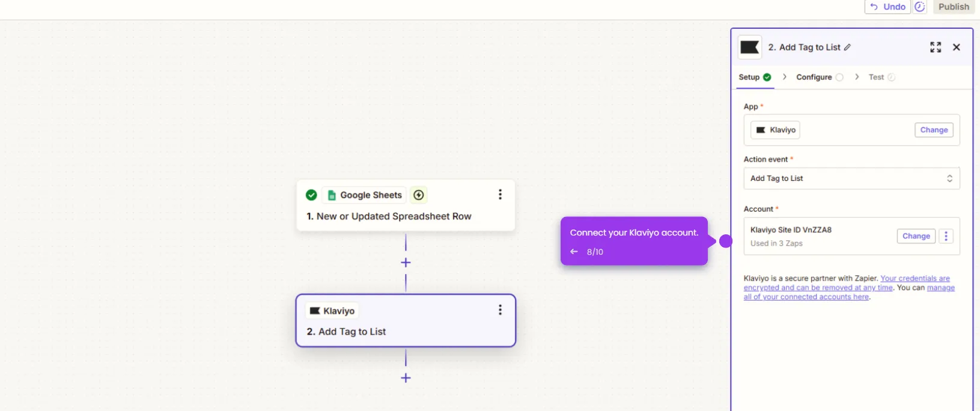Switch to the Setup tab
The width and height of the screenshot is (980, 411).
point(755,77)
